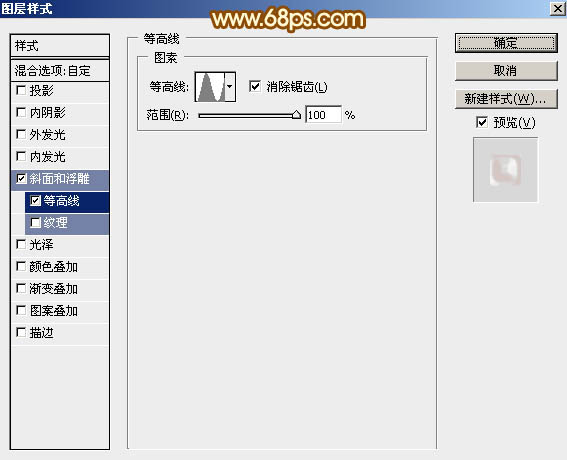Click the contour curve thumbnail preview

coord(210,87)
